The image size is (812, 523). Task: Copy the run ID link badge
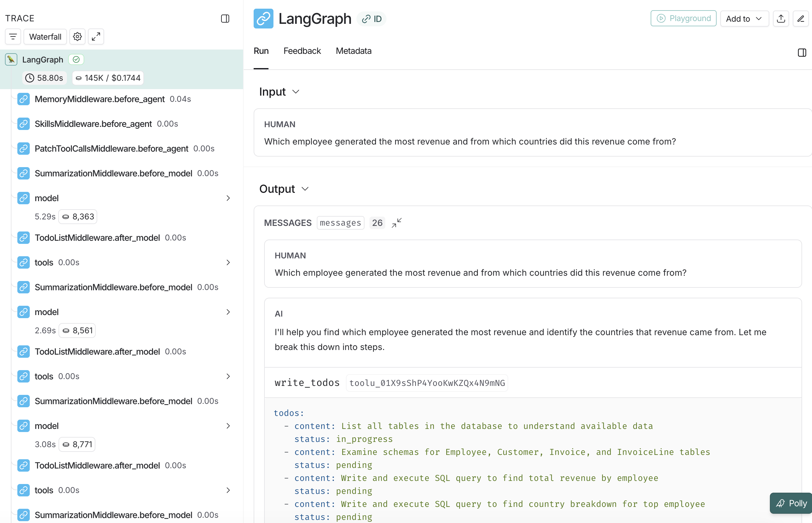(x=372, y=19)
